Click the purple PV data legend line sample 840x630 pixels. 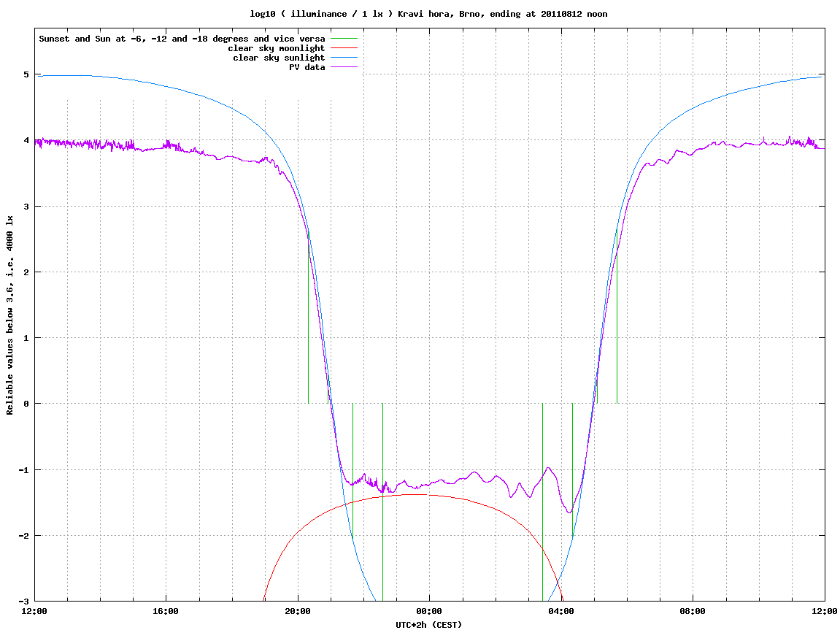coord(344,67)
